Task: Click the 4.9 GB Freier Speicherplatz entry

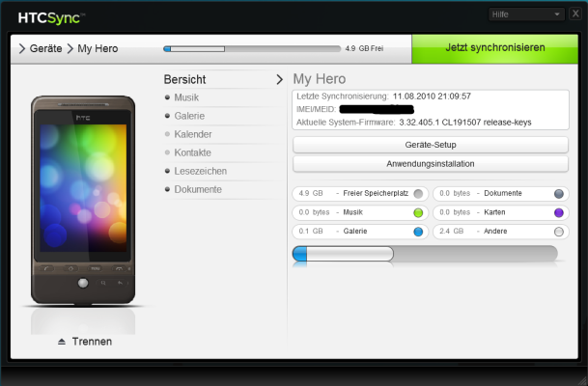Action: (x=360, y=193)
